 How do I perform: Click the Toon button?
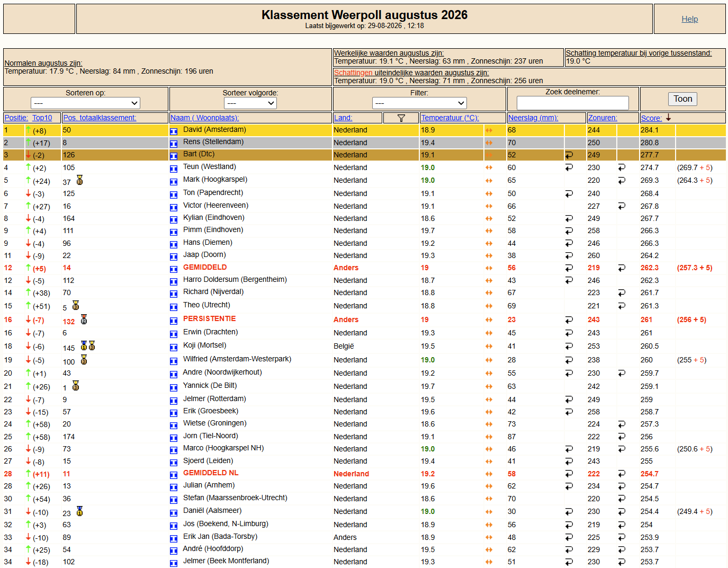(682, 99)
